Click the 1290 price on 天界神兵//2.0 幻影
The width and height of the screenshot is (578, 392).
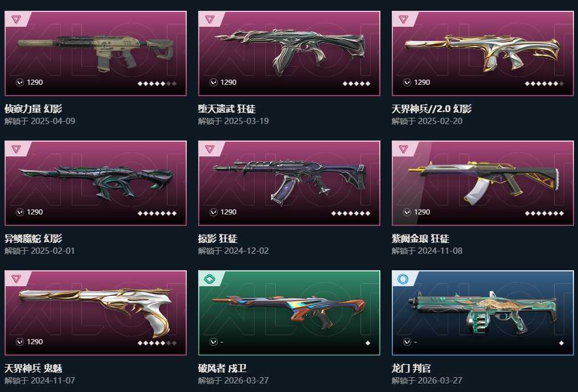[x=422, y=82]
